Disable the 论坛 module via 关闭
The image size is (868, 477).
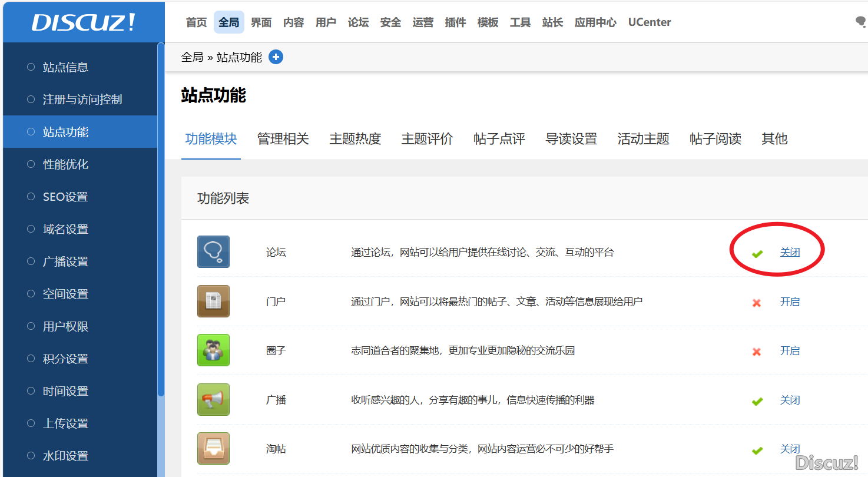(x=790, y=253)
